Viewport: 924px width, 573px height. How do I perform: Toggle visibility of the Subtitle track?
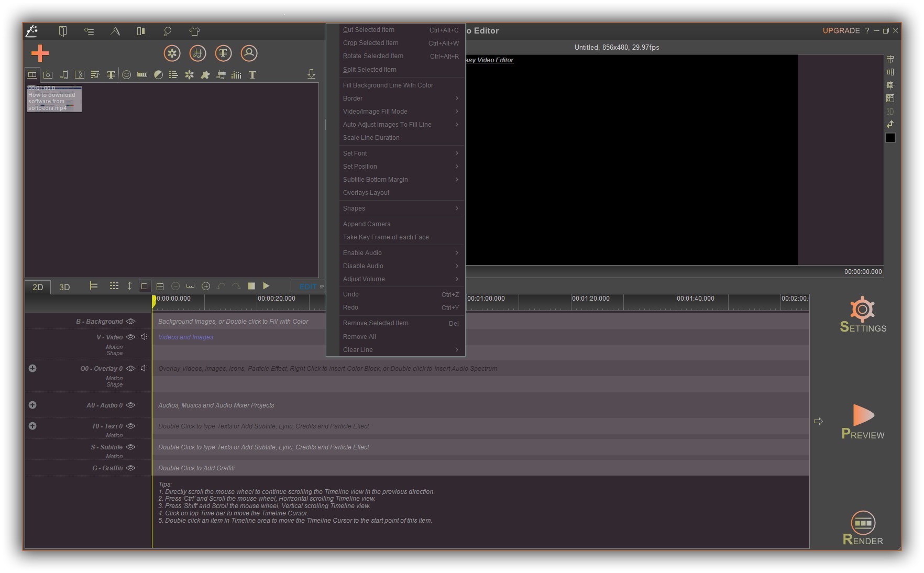coord(131,447)
